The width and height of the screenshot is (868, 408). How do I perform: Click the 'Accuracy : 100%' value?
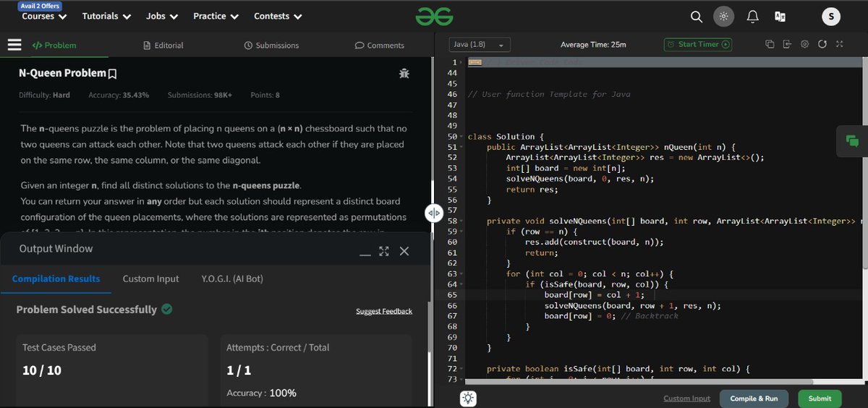tap(261, 393)
